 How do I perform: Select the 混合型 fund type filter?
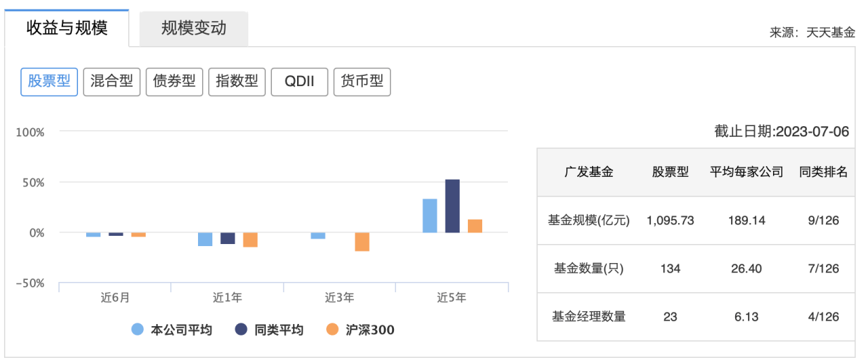click(112, 81)
